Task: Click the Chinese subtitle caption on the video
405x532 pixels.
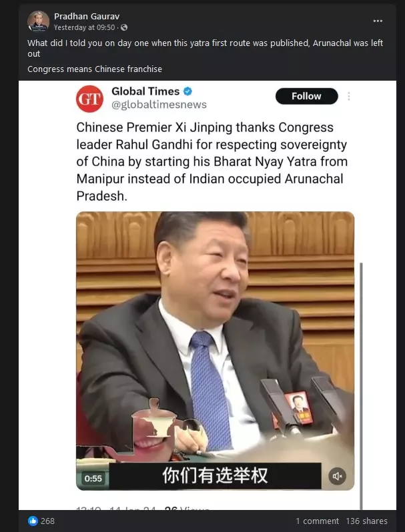Action: 215,476
